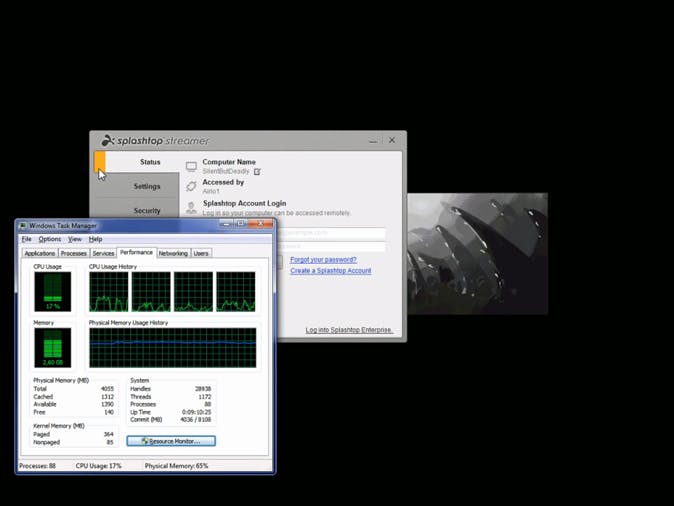Open the Options menu in Task Manager
674x506 pixels.
click(50, 239)
